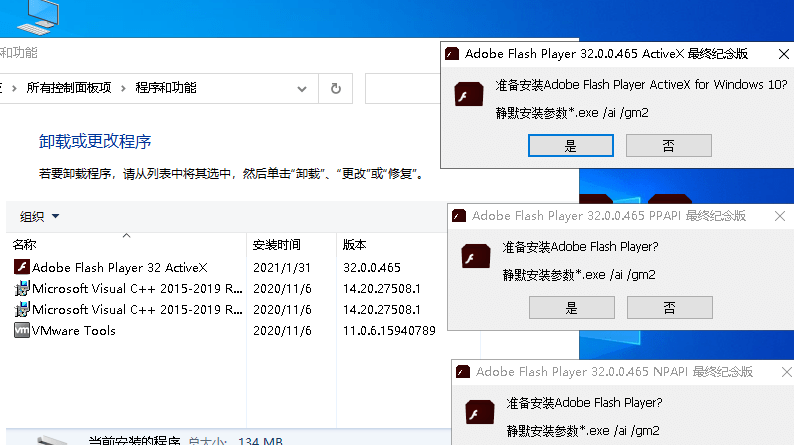Close the ActiveX installer dialog
The image size is (794, 445).
pyautogui.click(x=783, y=54)
